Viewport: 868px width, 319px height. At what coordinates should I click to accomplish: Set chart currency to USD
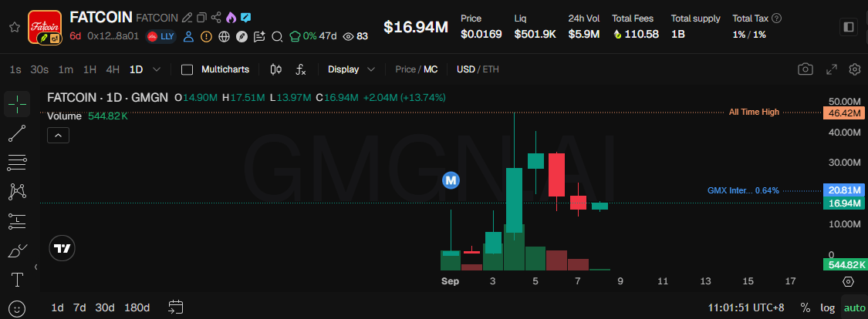[466, 69]
